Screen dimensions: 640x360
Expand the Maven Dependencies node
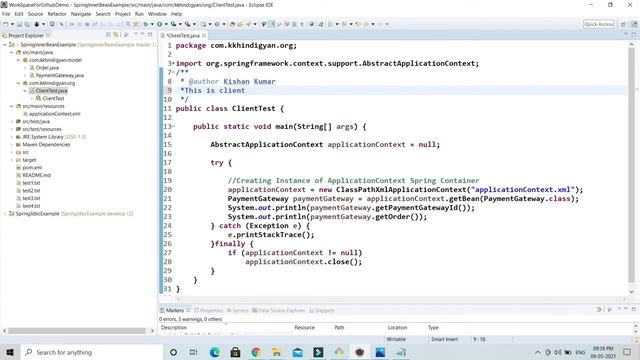tap(11, 144)
